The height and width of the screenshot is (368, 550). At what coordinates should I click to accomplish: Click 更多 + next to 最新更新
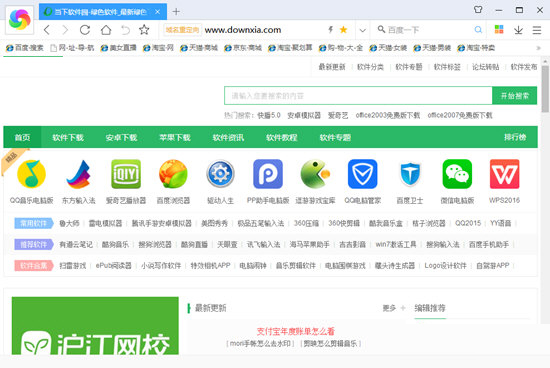[x=394, y=308]
